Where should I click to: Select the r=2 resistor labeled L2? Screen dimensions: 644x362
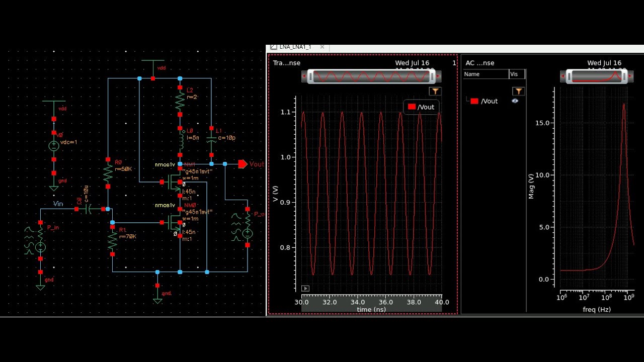click(x=180, y=102)
